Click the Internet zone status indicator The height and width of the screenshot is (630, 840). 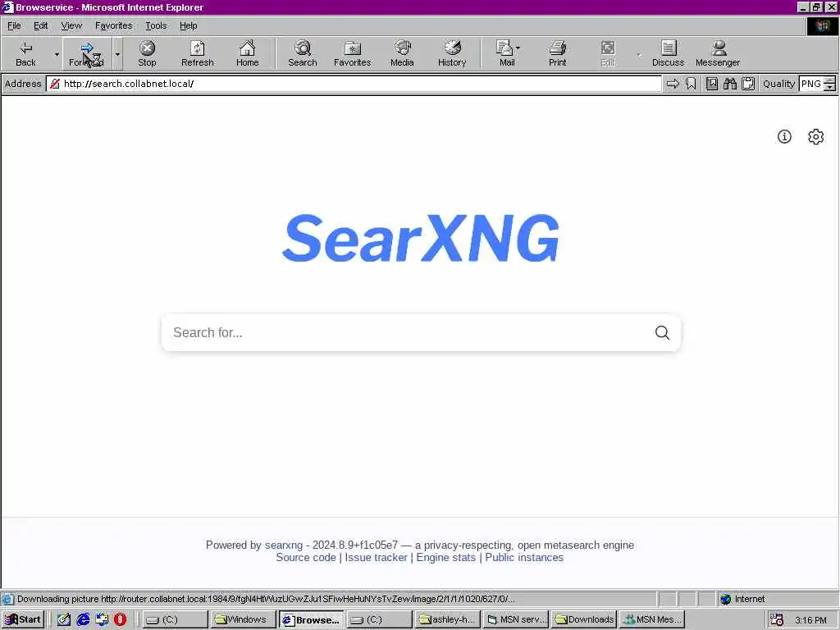(x=743, y=599)
